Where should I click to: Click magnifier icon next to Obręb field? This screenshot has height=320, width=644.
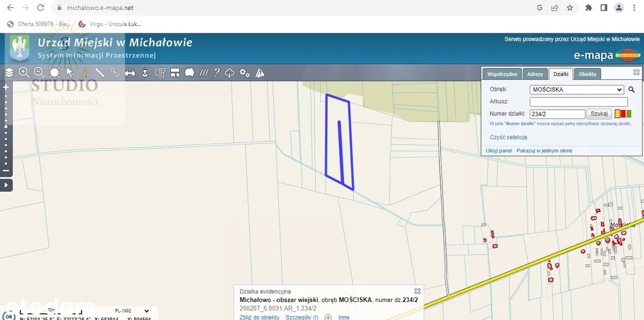(631, 90)
